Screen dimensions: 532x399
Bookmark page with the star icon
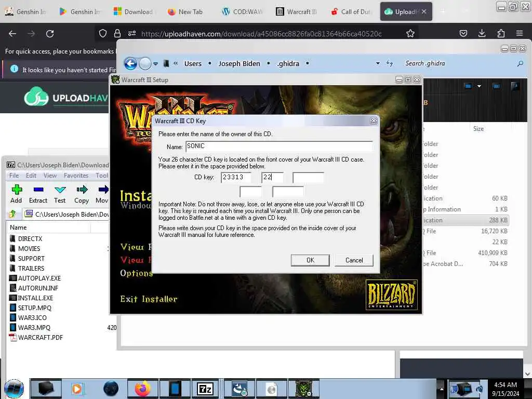(410, 33)
